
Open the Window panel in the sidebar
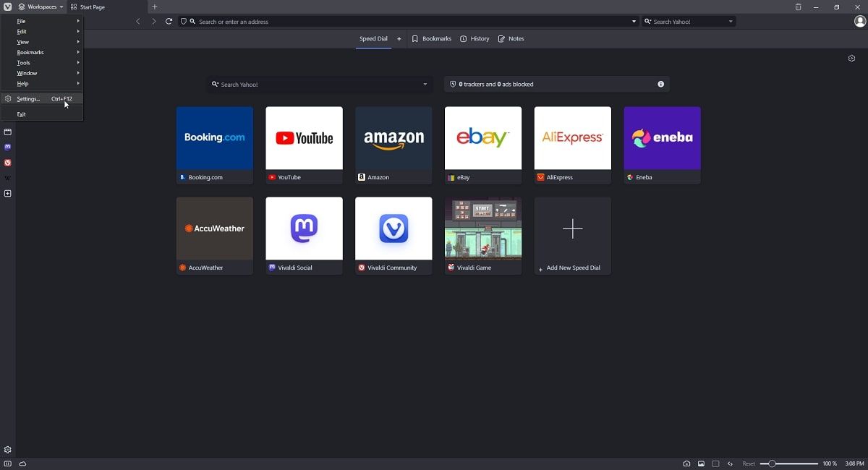pyautogui.click(x=8, y=132)
